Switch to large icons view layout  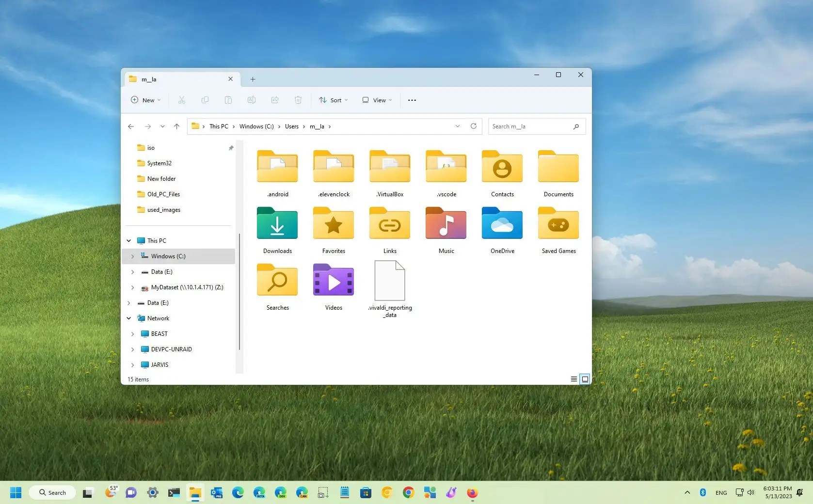pyautogui.click(x=585, y=379)
